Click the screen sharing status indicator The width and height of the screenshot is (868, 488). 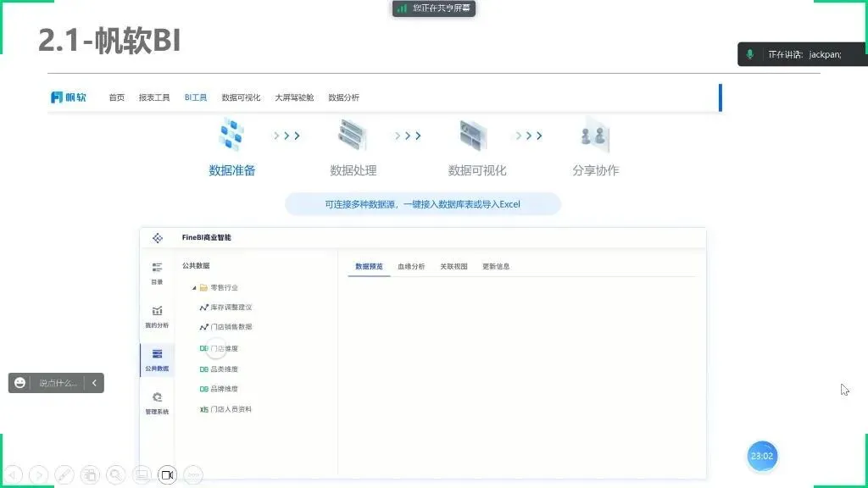(x=434, y=8)
